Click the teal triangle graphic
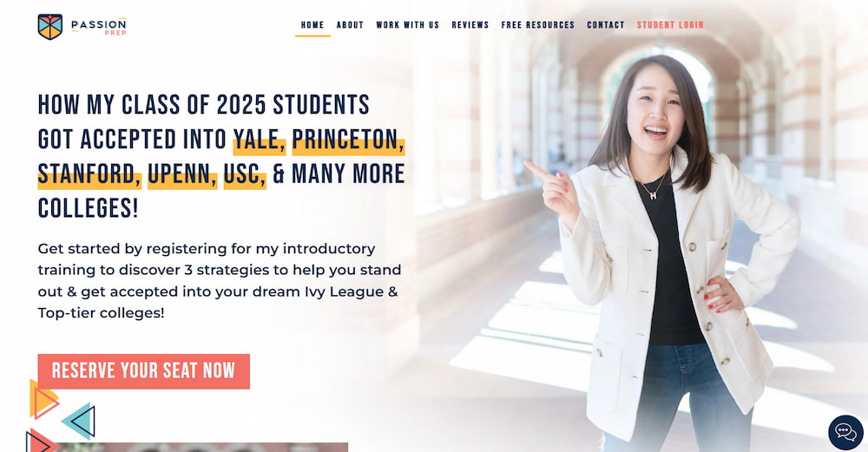 [x=79, y=422]
